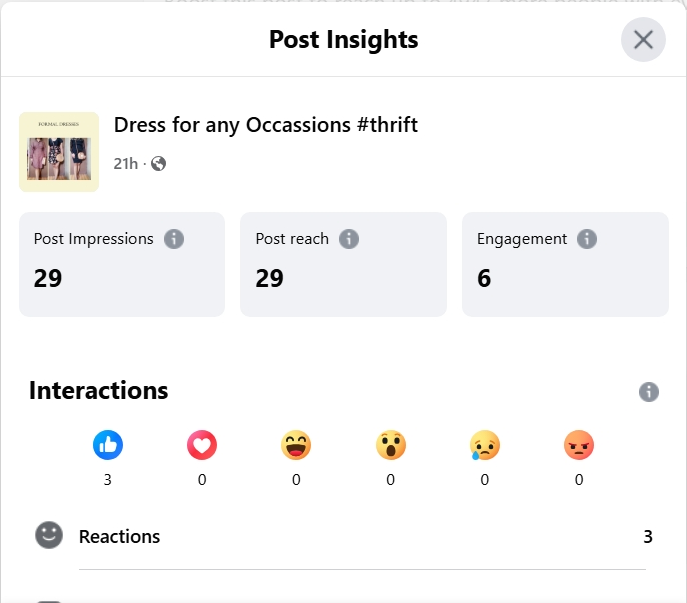This screenshot has height=603, width=687.
Task: Close the Post Insights dialog
Action: pyautogui.click(x=643, y=40)
